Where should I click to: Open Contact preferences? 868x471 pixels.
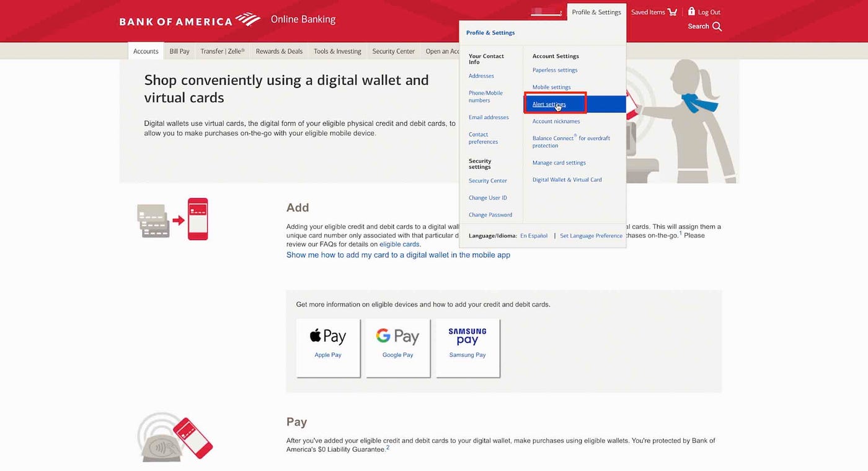pos(483,138)
